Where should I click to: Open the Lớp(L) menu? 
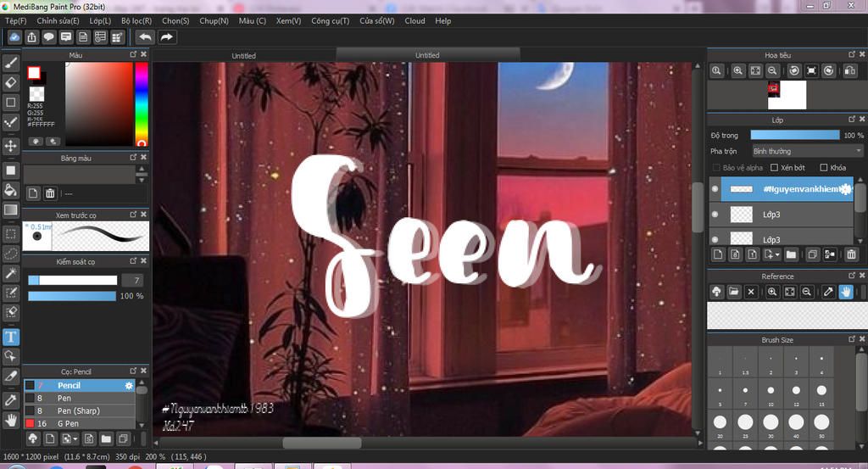point(100,20)
